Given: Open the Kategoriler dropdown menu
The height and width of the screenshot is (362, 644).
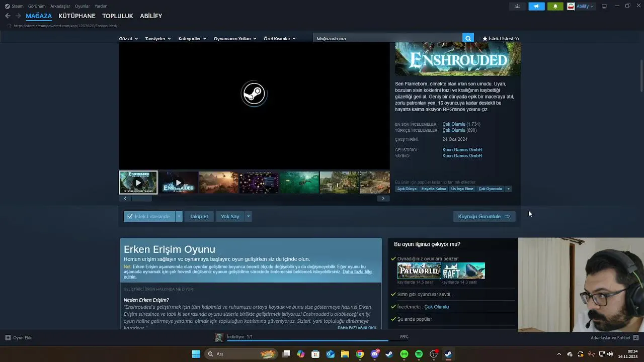Looking at the screenshot, I should pyautogui.click(x=192, y=39).
